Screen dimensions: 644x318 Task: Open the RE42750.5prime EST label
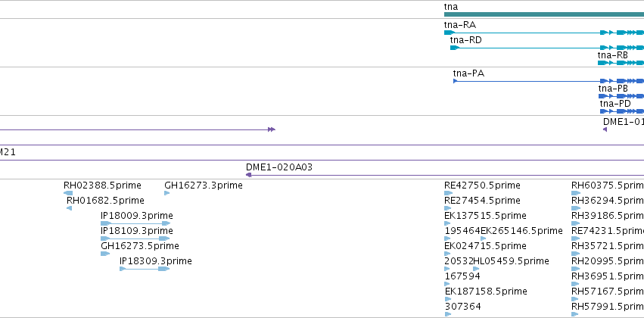coord(482,185)
